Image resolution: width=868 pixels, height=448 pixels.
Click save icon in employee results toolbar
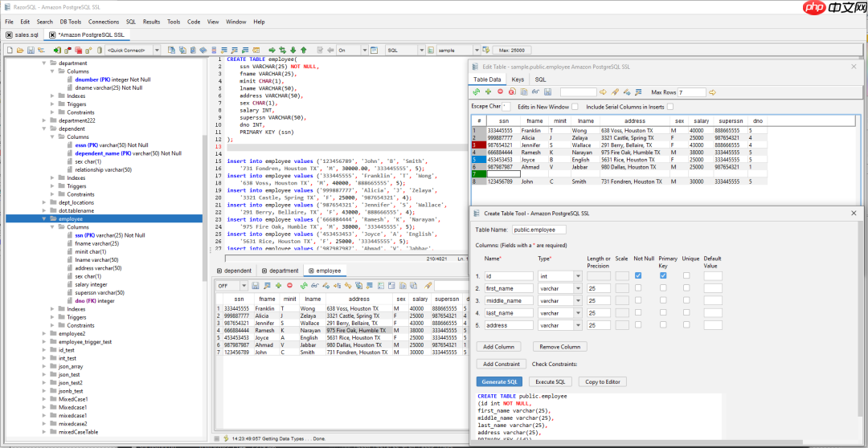[x=256, y=286]
